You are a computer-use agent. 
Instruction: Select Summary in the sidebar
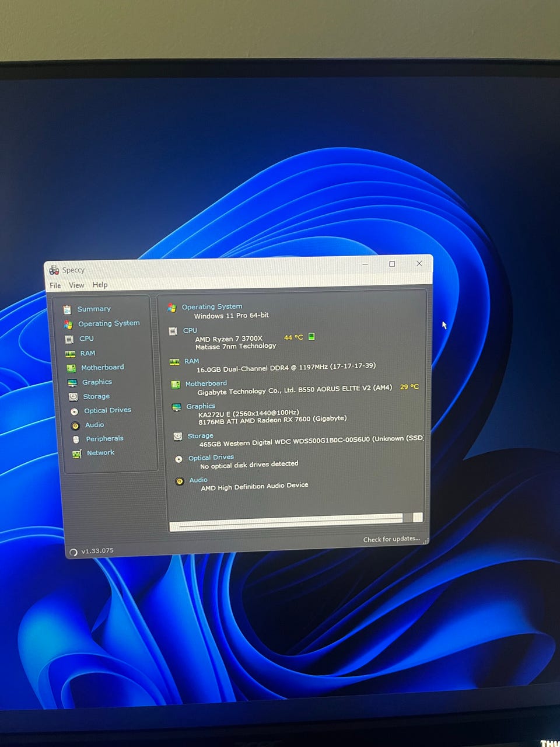94,309
